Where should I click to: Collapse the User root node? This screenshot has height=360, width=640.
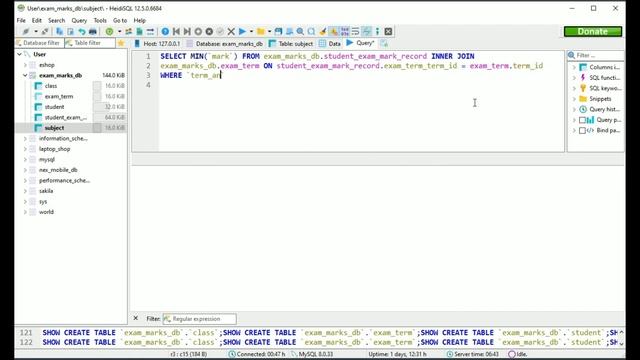[x=19, y=54]
